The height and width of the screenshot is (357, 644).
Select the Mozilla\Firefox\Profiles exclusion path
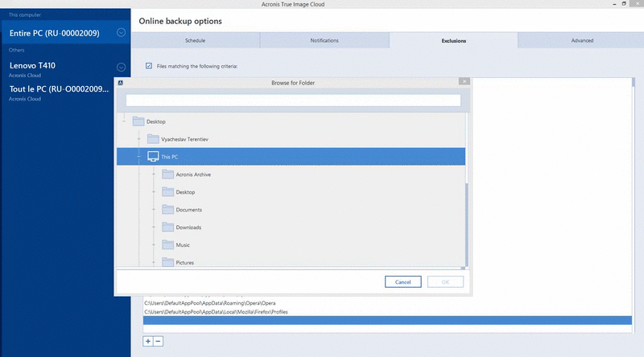coord(216,312)
